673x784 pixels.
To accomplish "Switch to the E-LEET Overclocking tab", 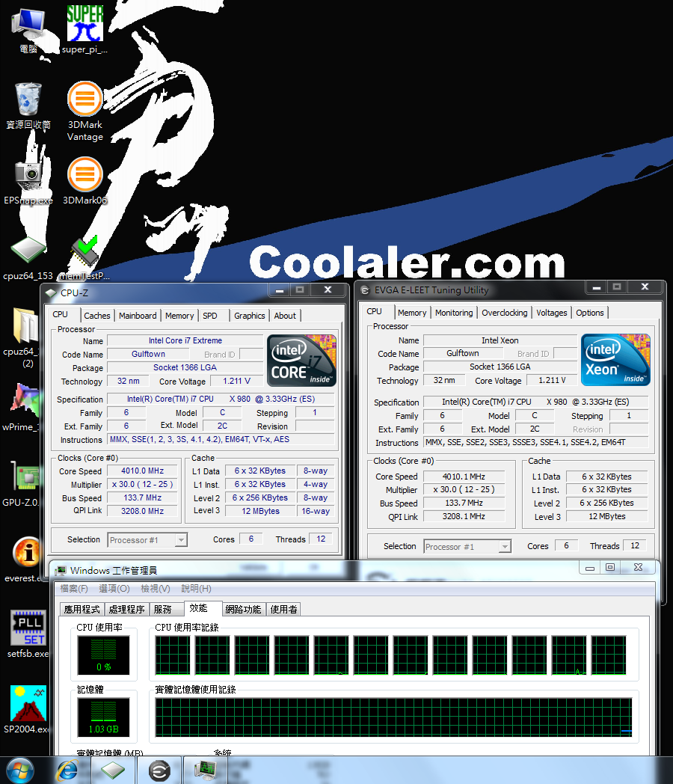I will coord(504,313).
